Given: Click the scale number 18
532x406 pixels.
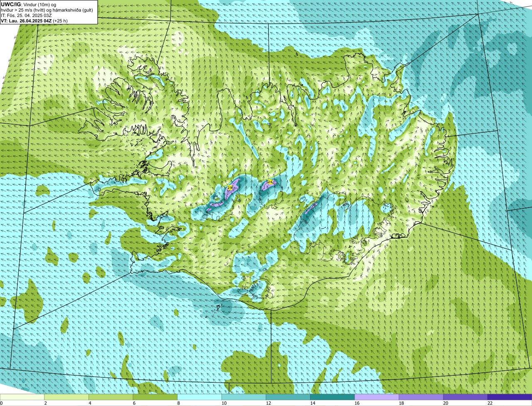Looking at the screenshot, I should click(x=401, y=403).
